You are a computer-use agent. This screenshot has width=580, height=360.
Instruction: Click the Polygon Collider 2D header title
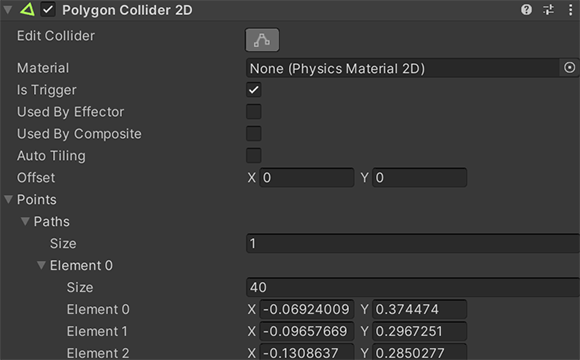(127, 10)
